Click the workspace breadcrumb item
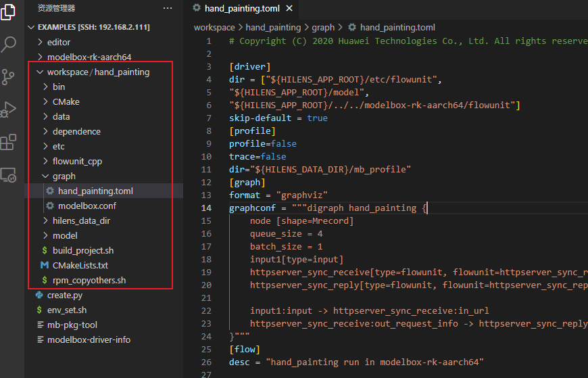This screenshot has width=588, height=378. [214, 28]
